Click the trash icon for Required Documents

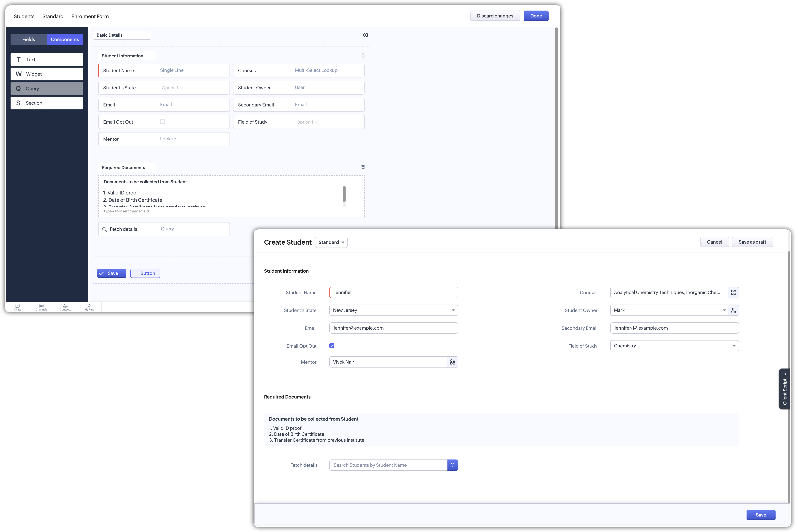[363, 167]
